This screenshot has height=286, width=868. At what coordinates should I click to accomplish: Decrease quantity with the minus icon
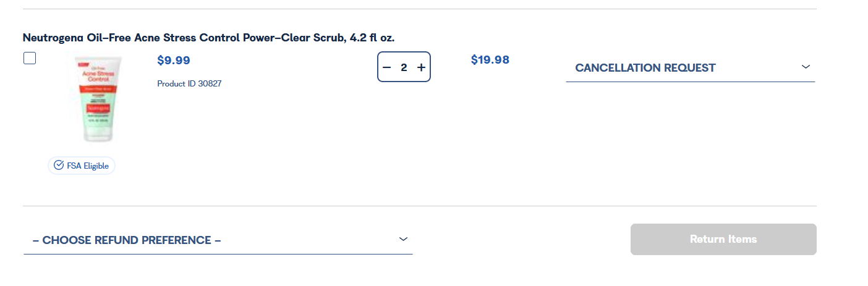click(x=387, y=67)
